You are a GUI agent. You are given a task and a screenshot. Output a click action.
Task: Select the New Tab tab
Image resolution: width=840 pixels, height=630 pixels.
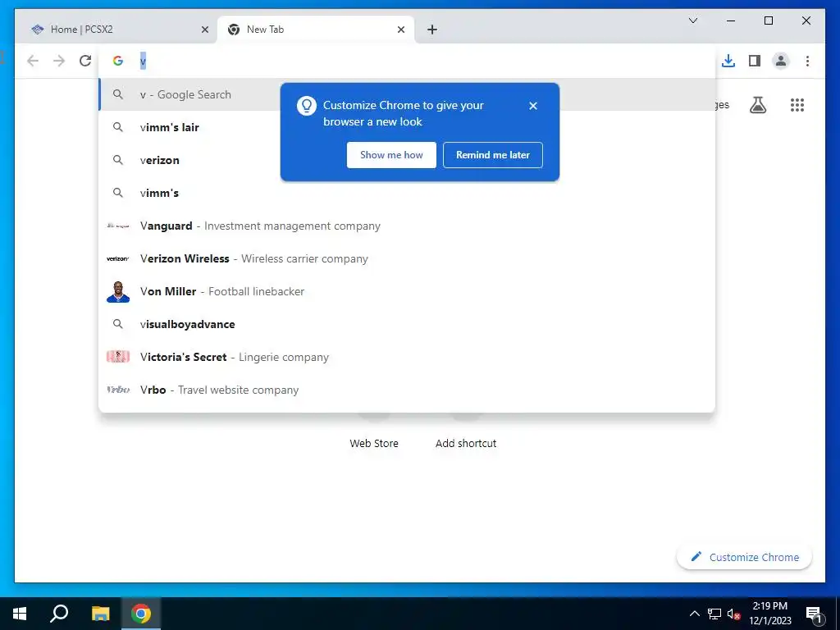316,30
